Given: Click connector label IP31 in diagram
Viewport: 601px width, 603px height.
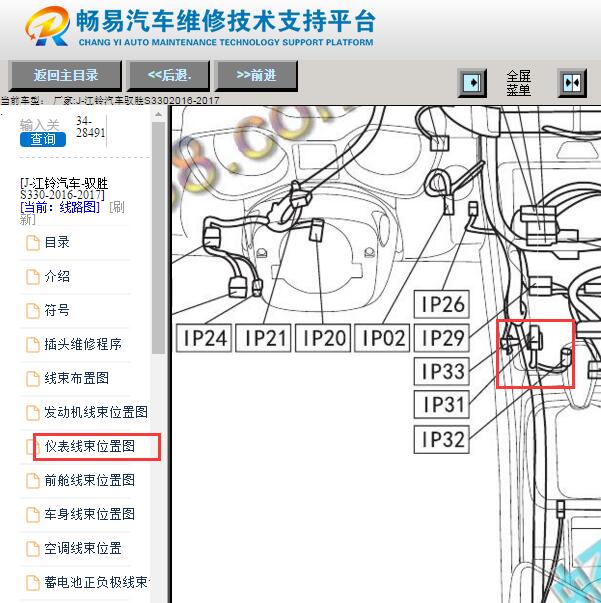Looking at the screenshot, I should click(441, 404).
